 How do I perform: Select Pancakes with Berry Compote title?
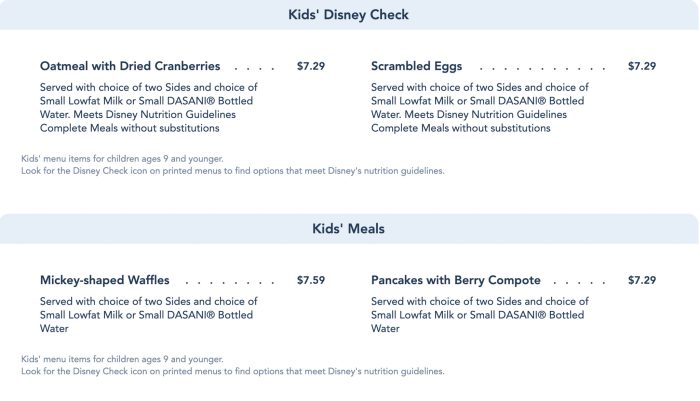(455, 280)
